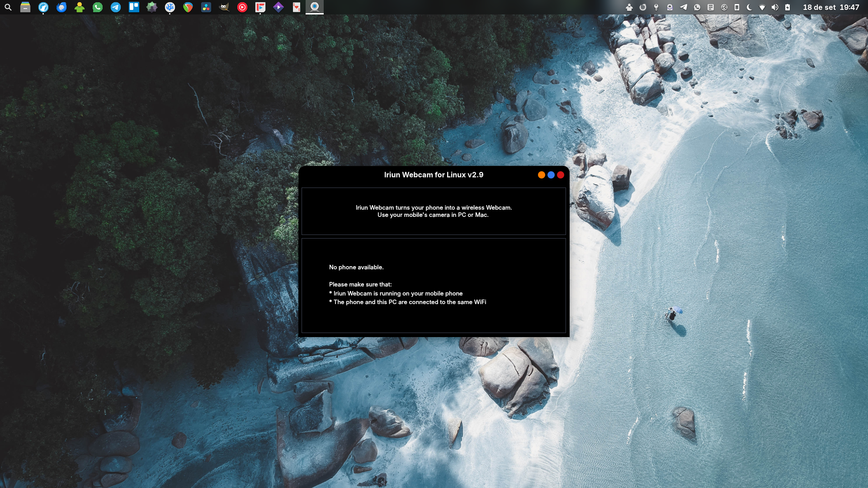The width and height of the screenshot is (868, 488).
Task: Click the Telegram tray indicator
Action: tap(684, 7)
